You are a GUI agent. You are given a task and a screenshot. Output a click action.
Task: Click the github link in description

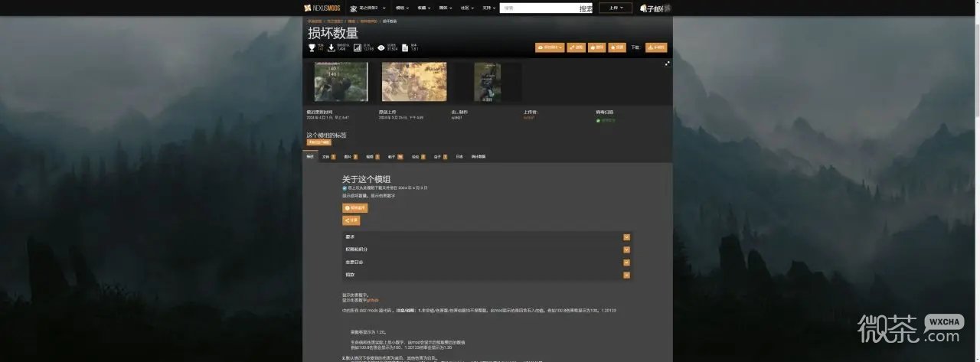[372, 300]
